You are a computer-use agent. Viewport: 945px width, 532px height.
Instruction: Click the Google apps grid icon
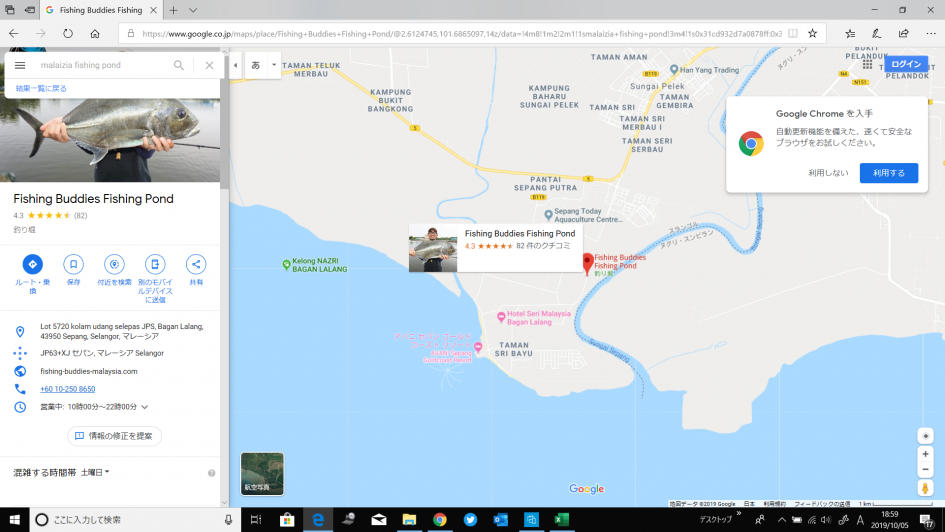click(x=867, y=64)
